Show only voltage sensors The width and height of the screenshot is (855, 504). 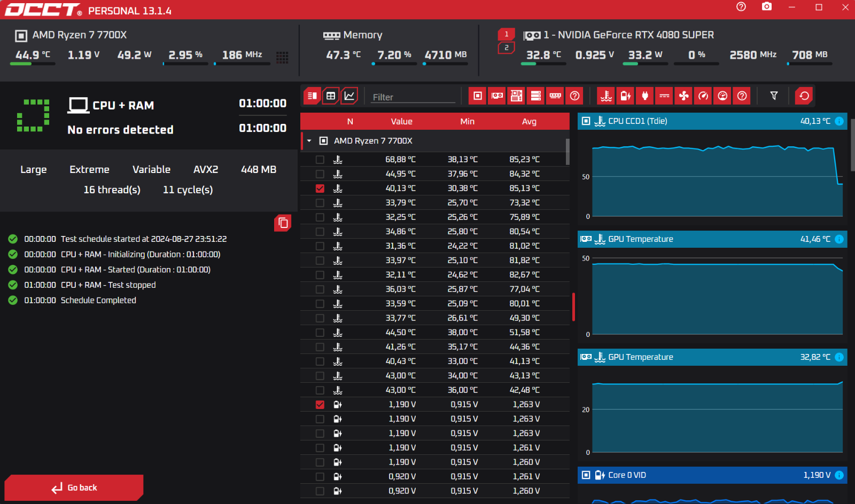(625, 96)
